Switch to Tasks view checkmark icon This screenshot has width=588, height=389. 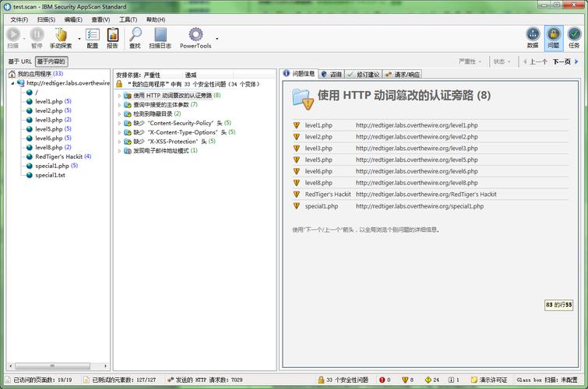tap(574, 34)
